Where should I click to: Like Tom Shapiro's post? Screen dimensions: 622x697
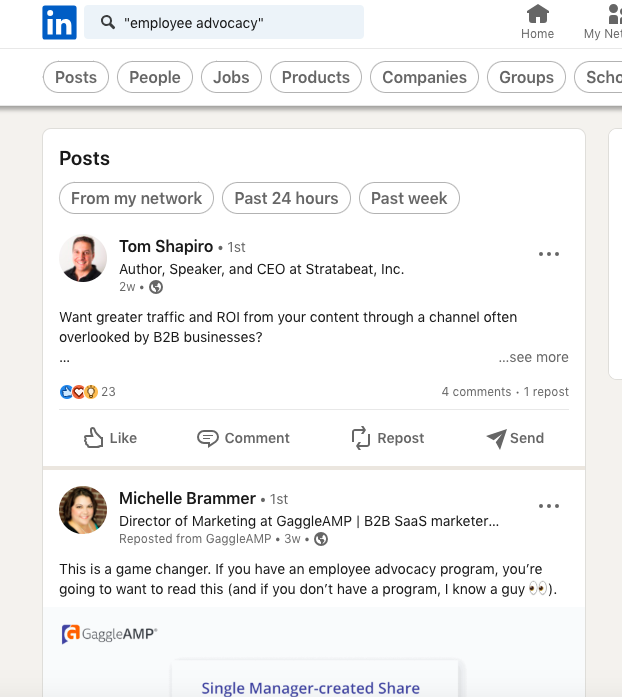pyautogui.click(x=111, y=438)
